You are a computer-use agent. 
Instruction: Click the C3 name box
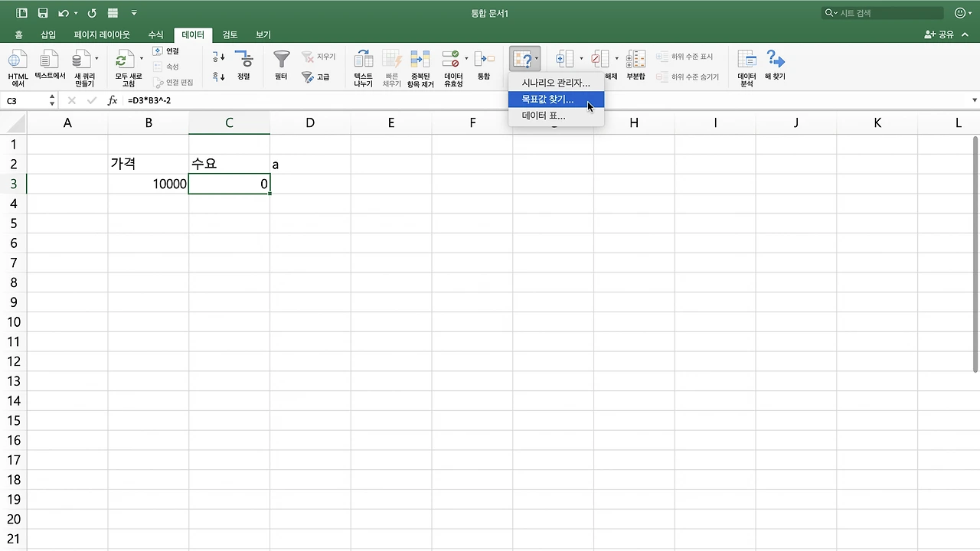coord(26,100)
